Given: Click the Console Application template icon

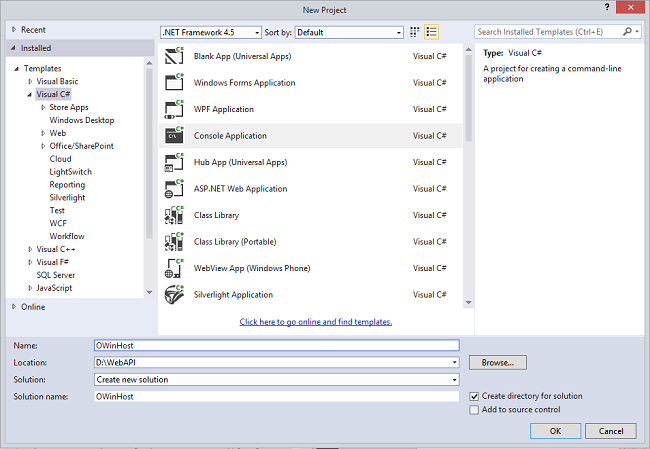Looking at the screenshot, I should tap(174, 136).
